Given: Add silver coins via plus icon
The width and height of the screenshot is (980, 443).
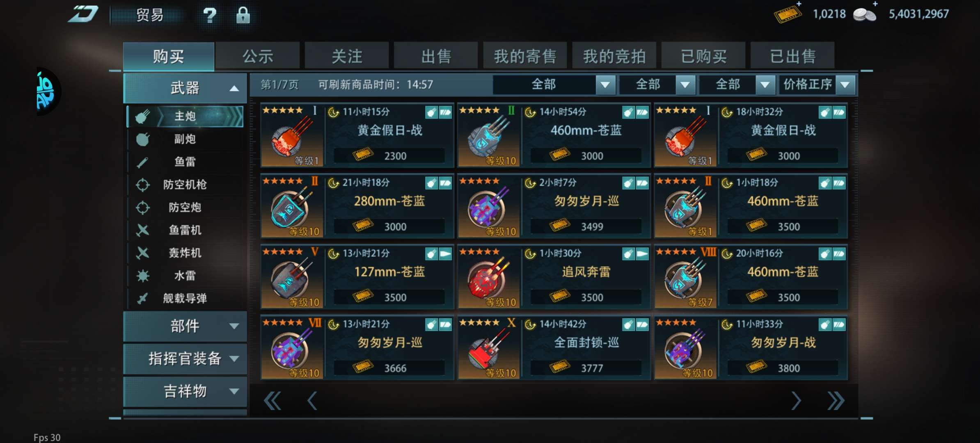Looking at the screenshot, I should coord(875,4).
